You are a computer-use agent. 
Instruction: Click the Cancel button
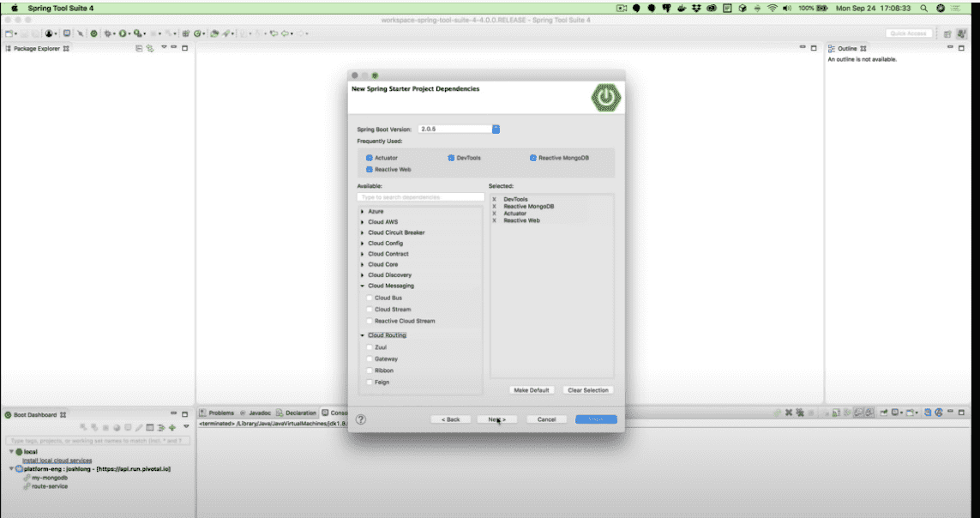546,419
